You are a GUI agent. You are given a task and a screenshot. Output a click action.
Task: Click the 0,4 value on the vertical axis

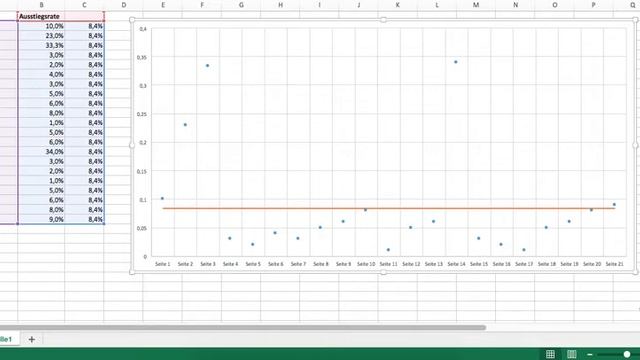pyautogui.click(x=143, y=29)
